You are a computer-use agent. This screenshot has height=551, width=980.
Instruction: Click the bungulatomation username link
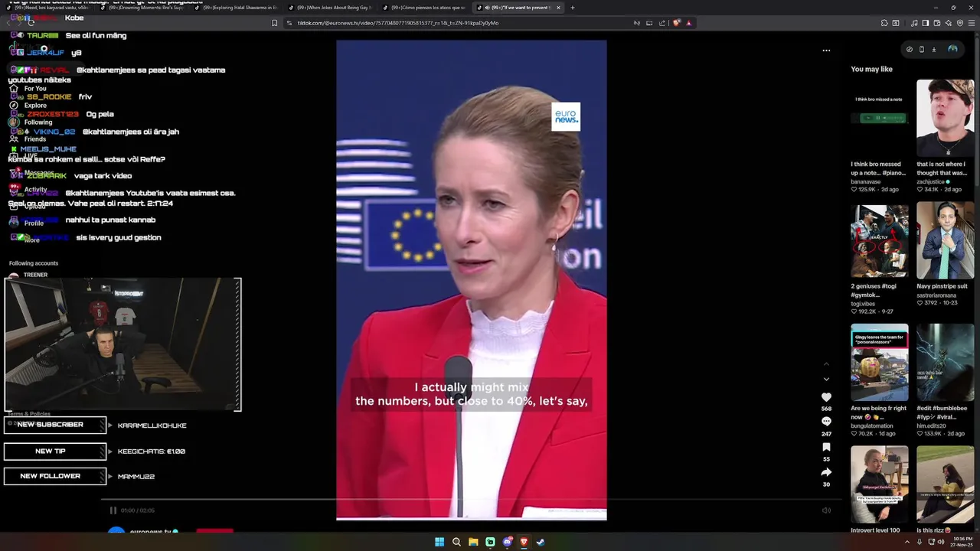click(873, 425)
